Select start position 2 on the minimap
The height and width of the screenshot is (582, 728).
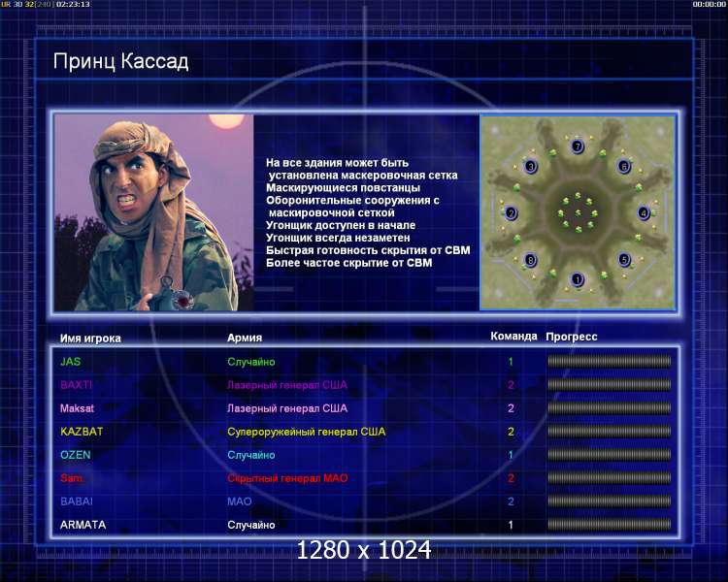511,213
